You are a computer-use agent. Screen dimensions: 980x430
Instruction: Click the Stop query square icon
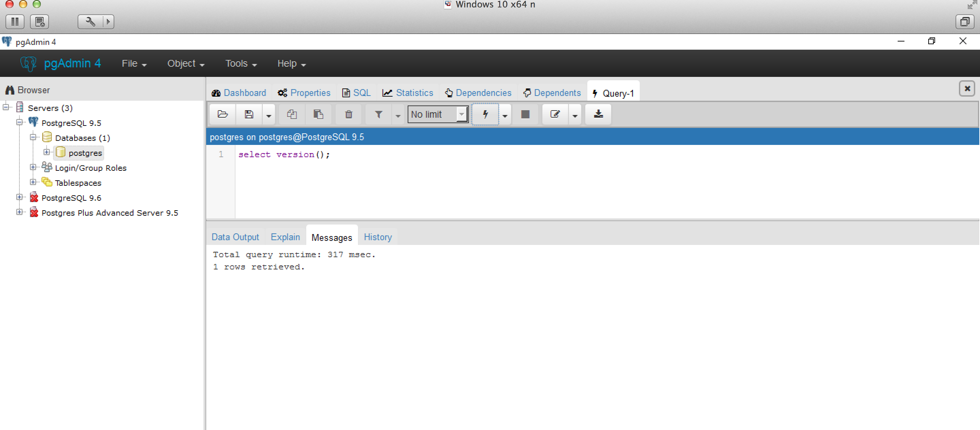point(525,114)
